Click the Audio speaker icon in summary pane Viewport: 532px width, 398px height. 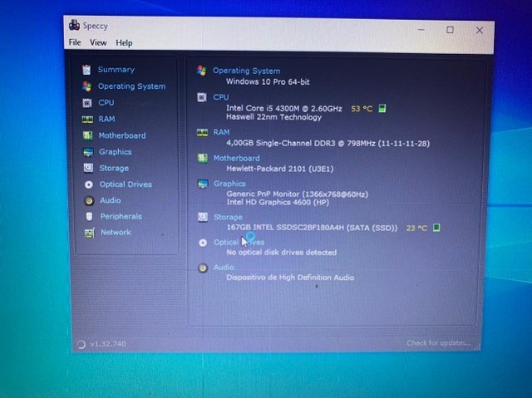pos(203,268)
